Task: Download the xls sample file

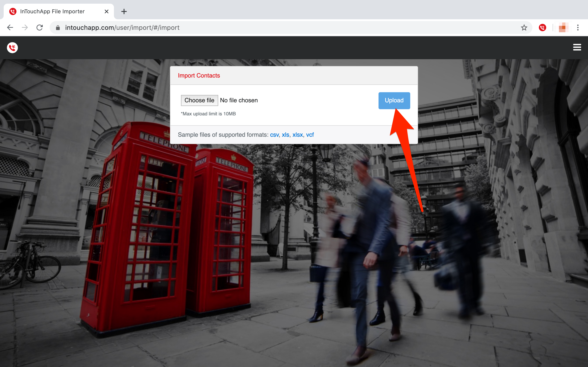Action: [285, 135]
